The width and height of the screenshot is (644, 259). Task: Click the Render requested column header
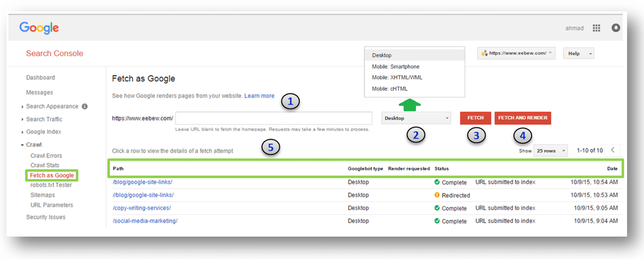tap(409, 169)
